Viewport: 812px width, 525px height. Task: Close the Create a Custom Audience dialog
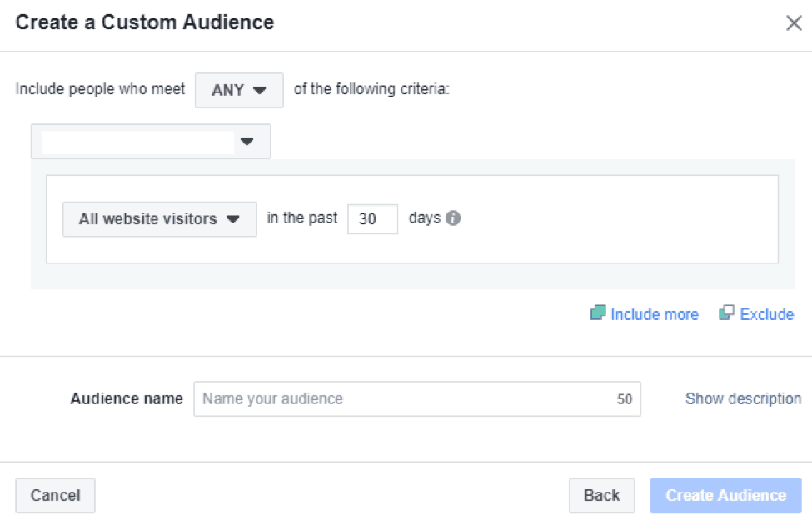tap(794, 23)
